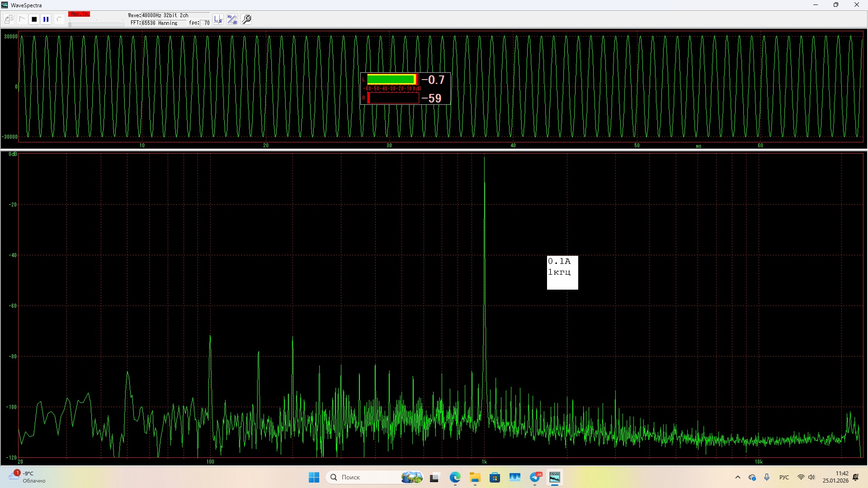Stop recording with the black square button
Viewport: 868px width, 488px height.
34,19
